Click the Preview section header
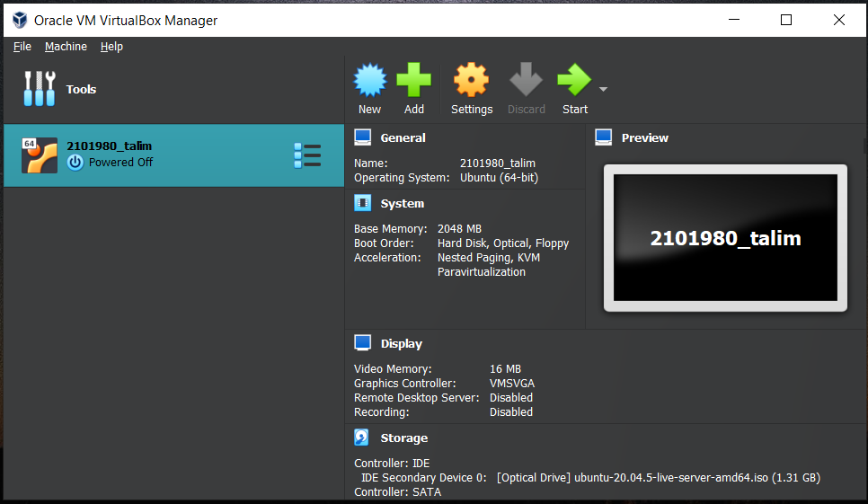This screenshot has width=868, height=504. click(644, 137)
